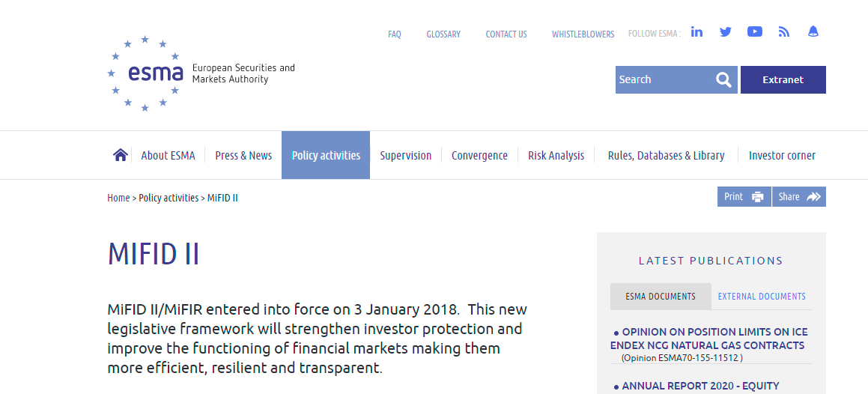Switch to External Documents tab
Viewport: 868px width, 394px height.
tap(762, 297)
